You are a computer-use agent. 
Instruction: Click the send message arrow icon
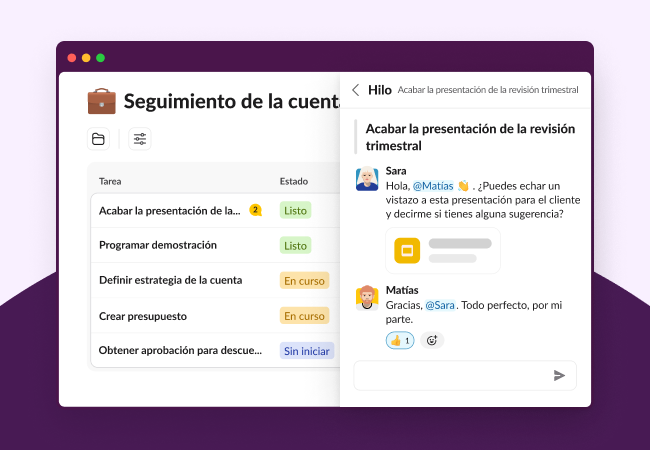559,375
